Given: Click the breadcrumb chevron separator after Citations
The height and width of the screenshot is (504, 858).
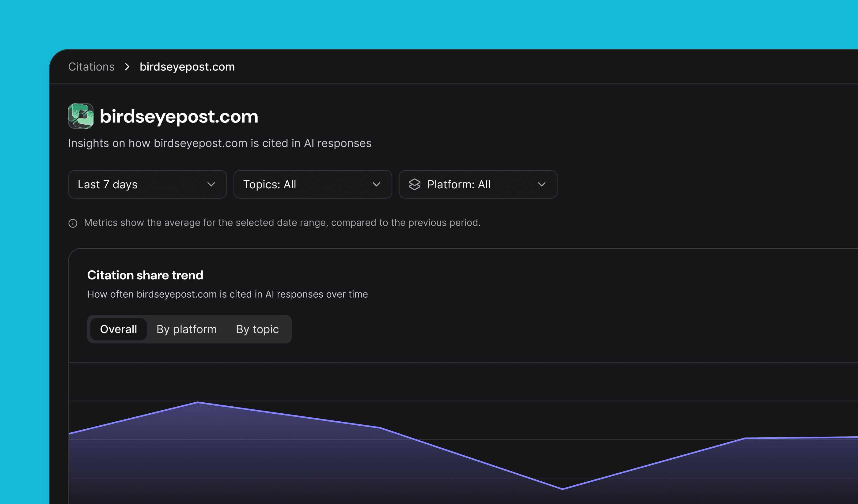Looking at the screenshot, I should [127, 67].
